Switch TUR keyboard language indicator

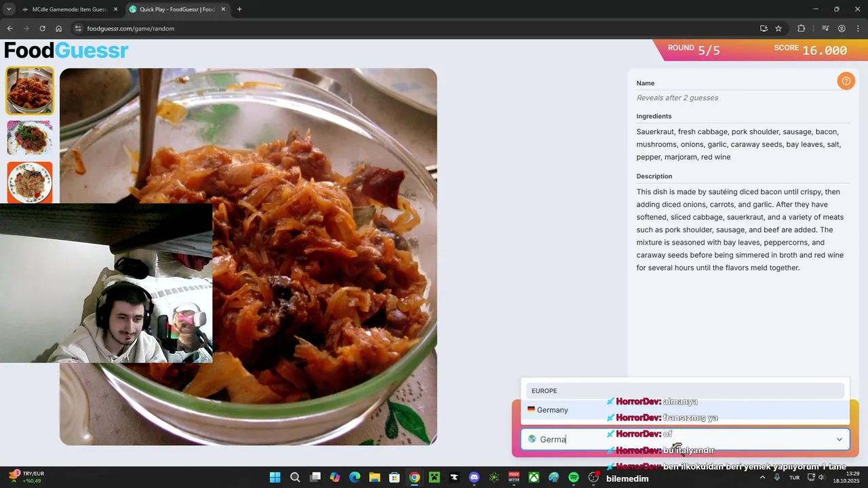point(794,477)
